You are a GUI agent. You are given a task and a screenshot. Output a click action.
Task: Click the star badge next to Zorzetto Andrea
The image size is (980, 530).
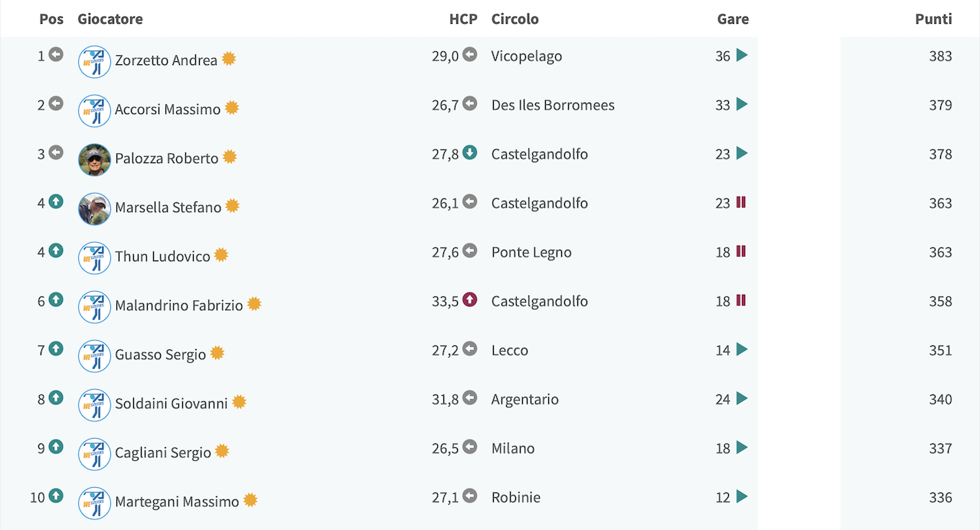[229, 59]
